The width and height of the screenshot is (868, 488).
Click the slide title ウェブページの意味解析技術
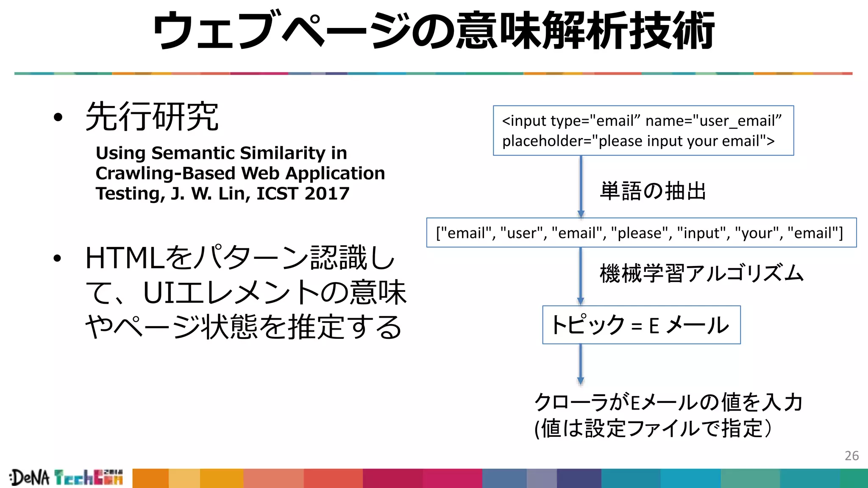[x=434, y=31]
